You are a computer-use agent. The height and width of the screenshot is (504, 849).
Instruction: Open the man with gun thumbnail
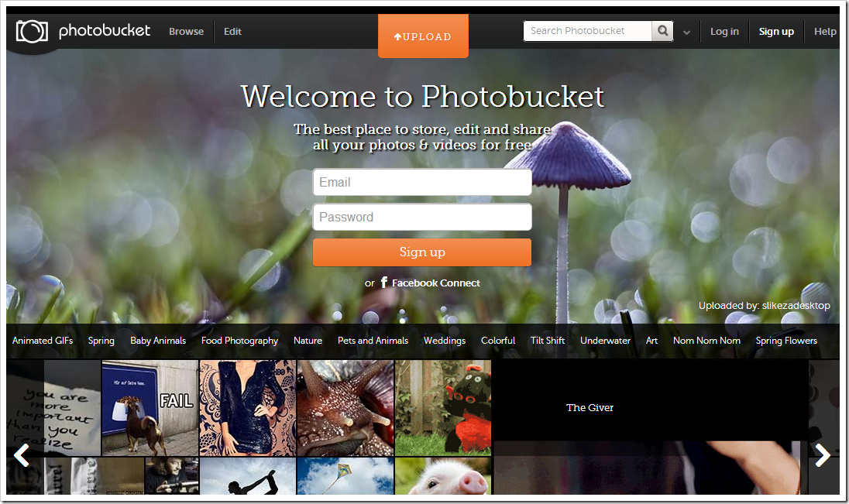click(172, 476)
